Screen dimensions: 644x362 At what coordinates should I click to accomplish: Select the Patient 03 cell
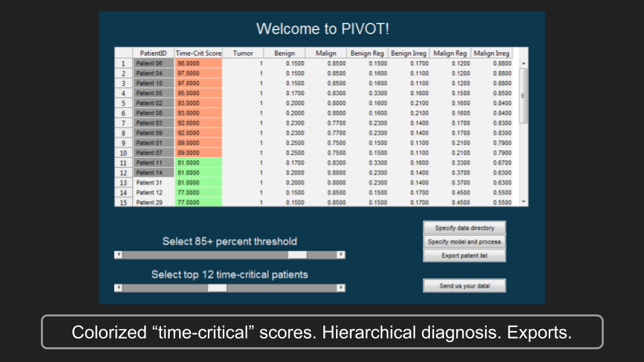point(154,123)
